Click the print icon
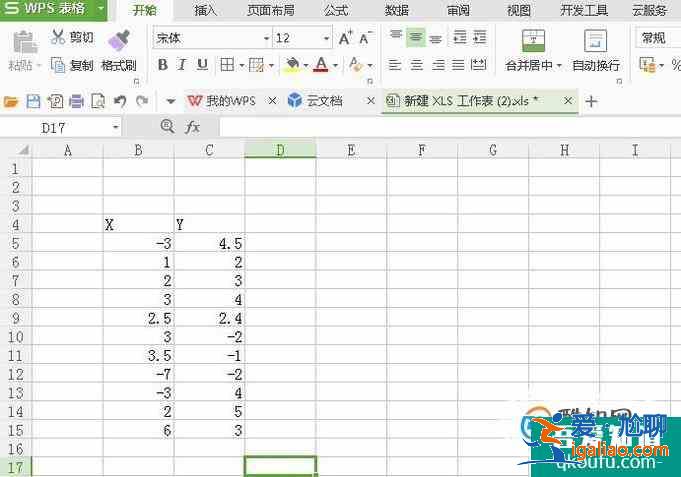This screenshot has height=477, width=681. (76, 102)
